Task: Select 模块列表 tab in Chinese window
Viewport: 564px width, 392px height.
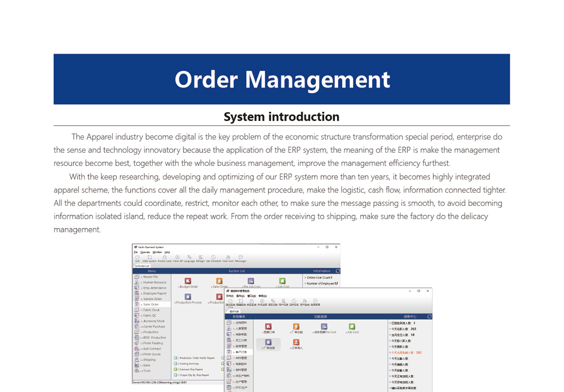Action: [234, 311]
